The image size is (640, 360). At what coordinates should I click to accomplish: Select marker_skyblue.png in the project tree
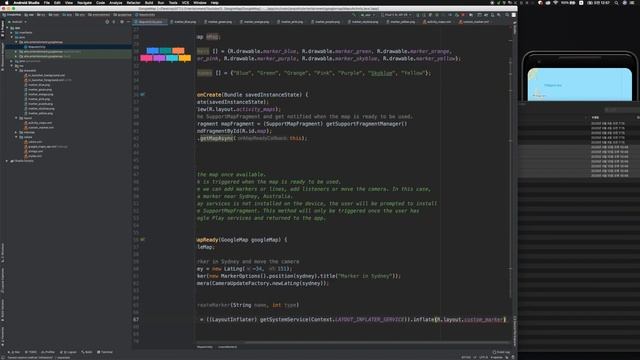(x=39, y=109)
